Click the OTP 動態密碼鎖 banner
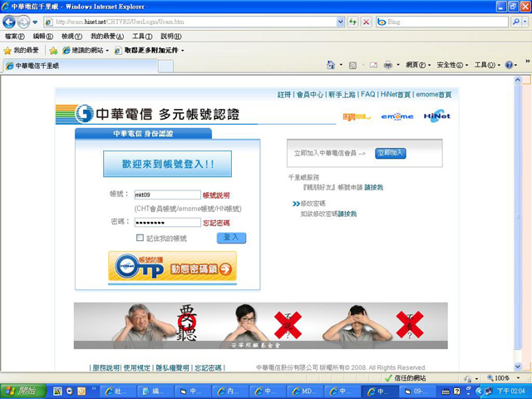532x399 pixels. [172, 268]
